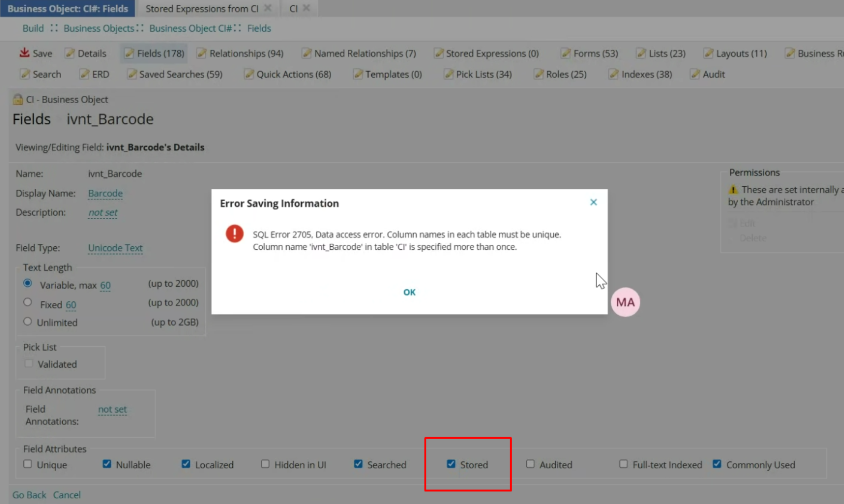Enable the Validated pick list option
Image resolution: width=844 pixels, height=504 pixels.
point(29,363)
